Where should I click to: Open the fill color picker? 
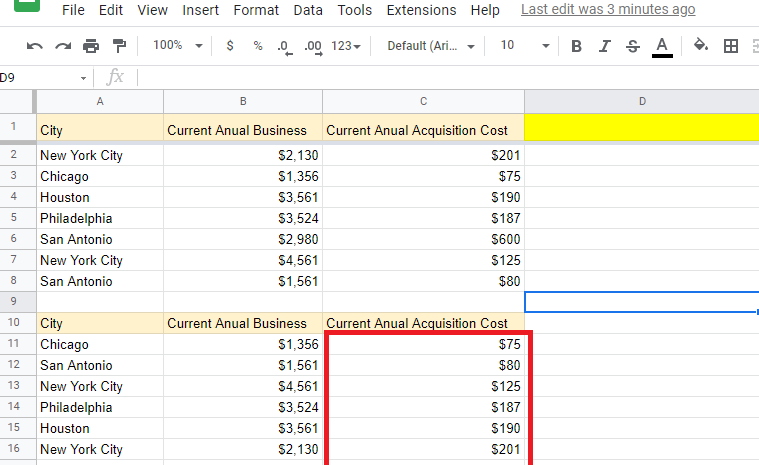tap(701, 46)
